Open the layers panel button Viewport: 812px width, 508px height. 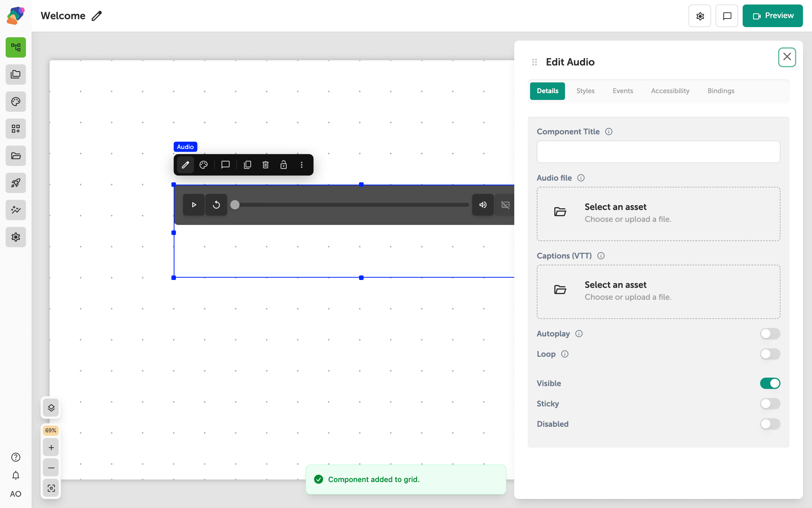point(51,408)
